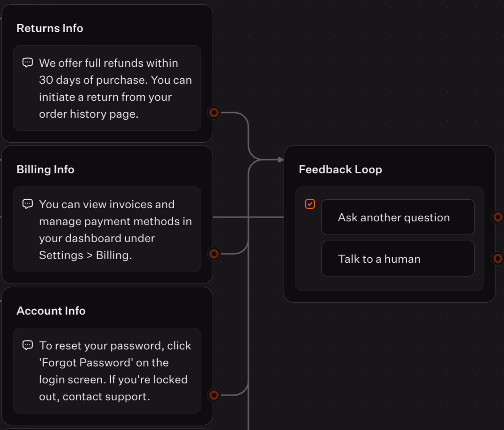This screenshot has height=430, width=504.
Task: Click the orange checkbox icon in Feedback Loop
Action: (310, 204)
